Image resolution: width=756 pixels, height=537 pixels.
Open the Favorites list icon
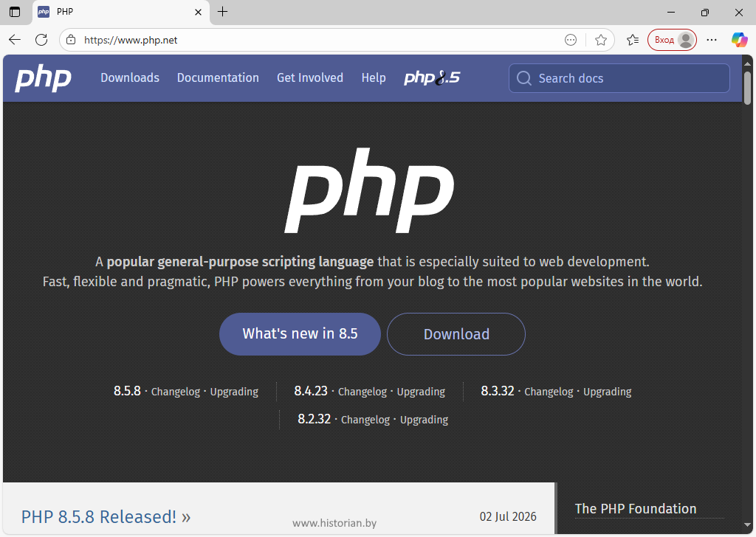pyautogui.click(x=633, y=40)
